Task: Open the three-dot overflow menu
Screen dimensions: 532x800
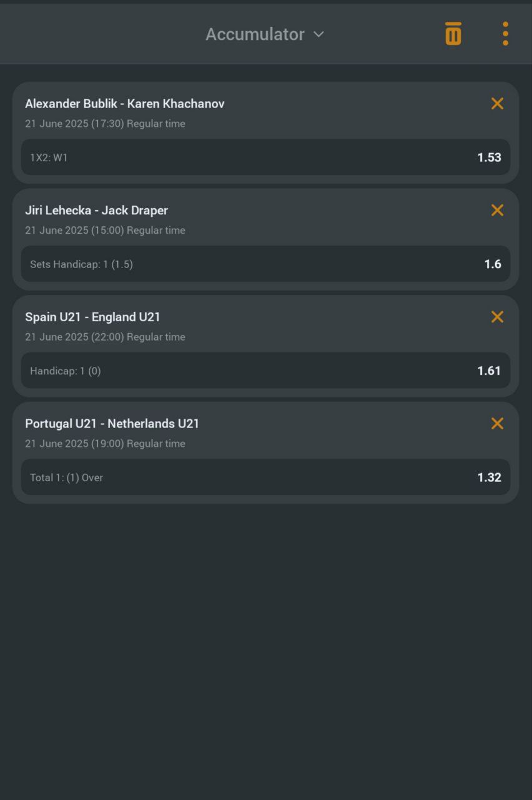Action: pos(505,34)
